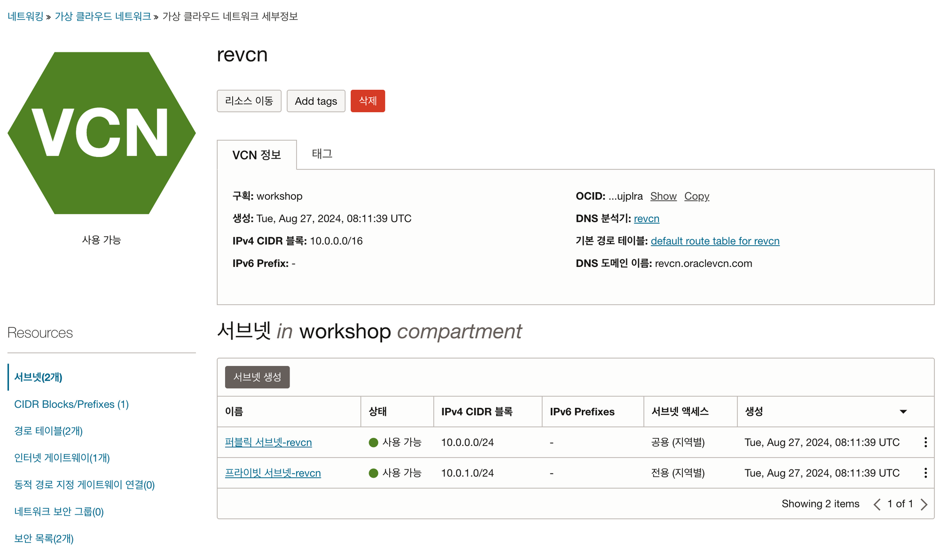Navigate to 네트워킹 breadcrumb
Screen dimensions: 940x560
pyautogui.click(x=25, y=16)
